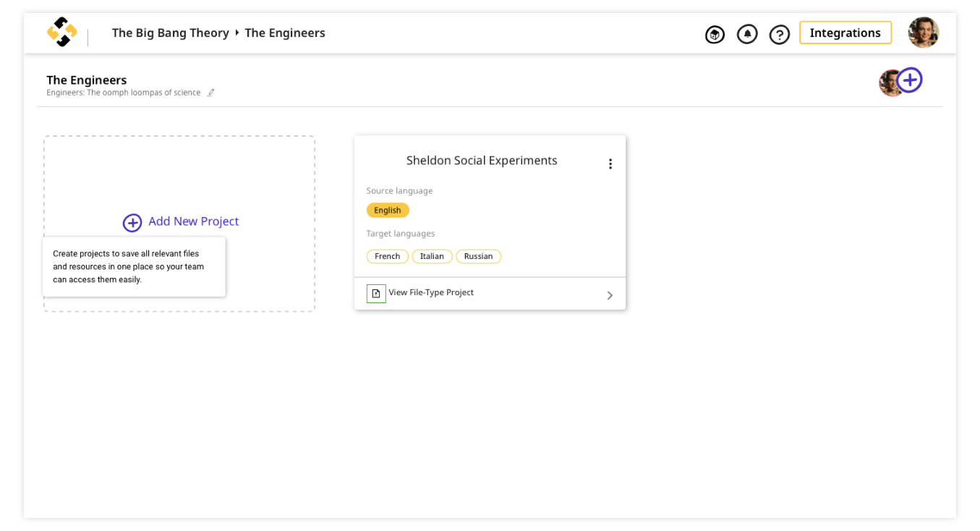Click the team description text
This screenshot has width=980, height=531.
124,93
